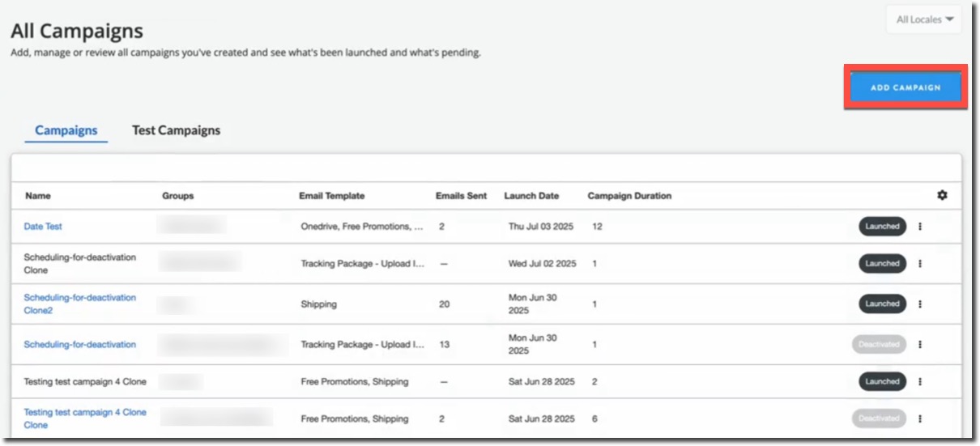Open options menu for Testing test campaign 4 Clone

pyautogui.click(x=920, y=382)
